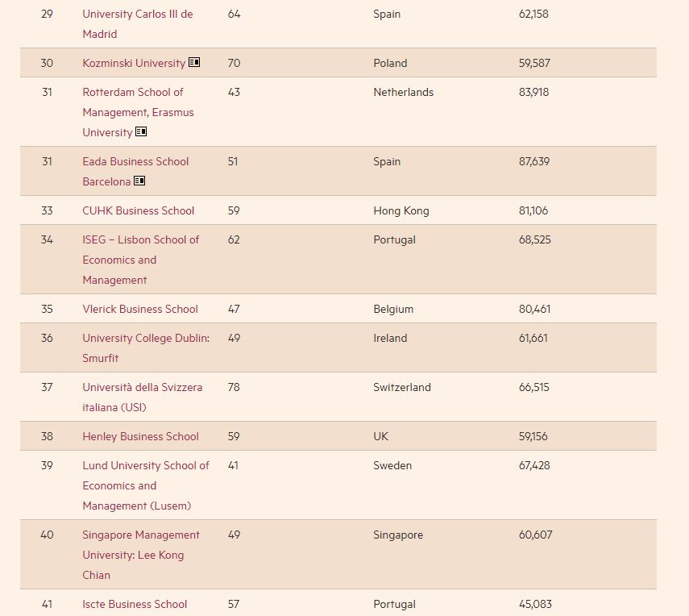
Task: Select salary value 66,515
Action: [x=534, y=388]
